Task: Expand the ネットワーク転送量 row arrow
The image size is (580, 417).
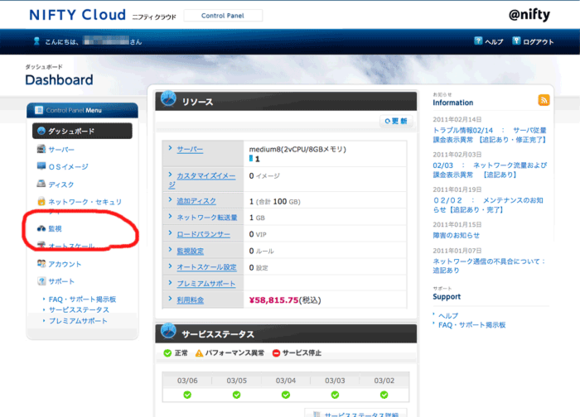Action: coord(170,216)
